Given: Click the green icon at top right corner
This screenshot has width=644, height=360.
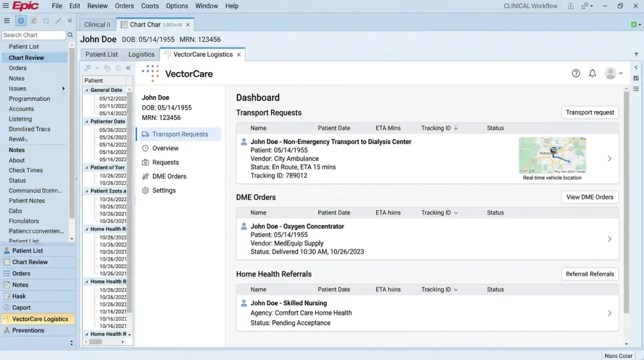Looking at the screenshot, I should coord(634,24).
